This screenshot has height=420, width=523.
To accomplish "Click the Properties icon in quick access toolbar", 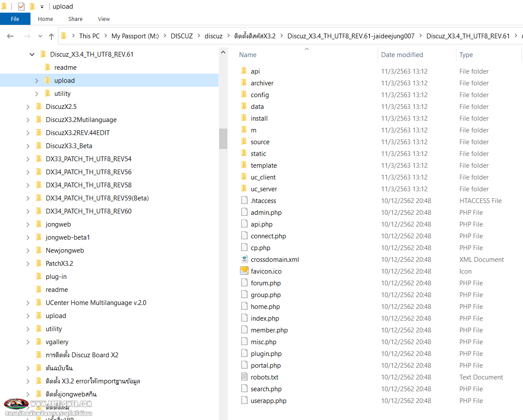I will pos(21,7).
